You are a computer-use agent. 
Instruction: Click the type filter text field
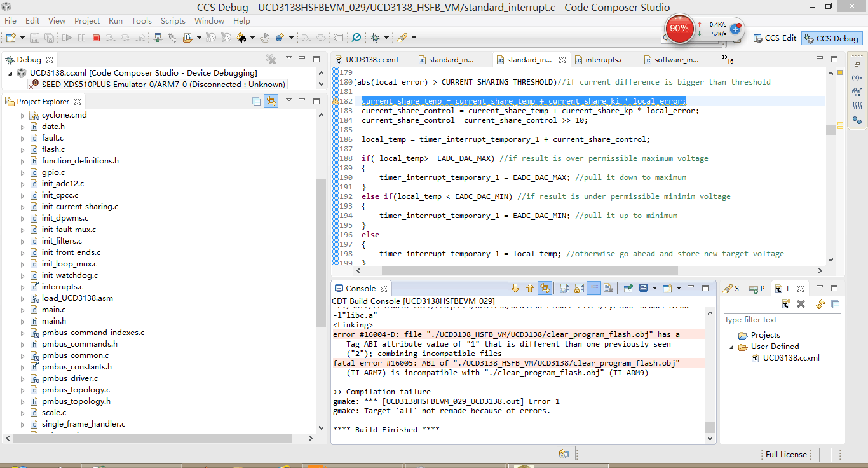[782, 320]
